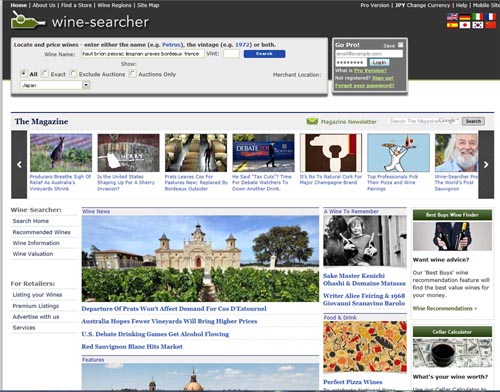Choose the French flag language option
Image resolution: width=500 pixels, height=392 pixels.
point(490,17)
